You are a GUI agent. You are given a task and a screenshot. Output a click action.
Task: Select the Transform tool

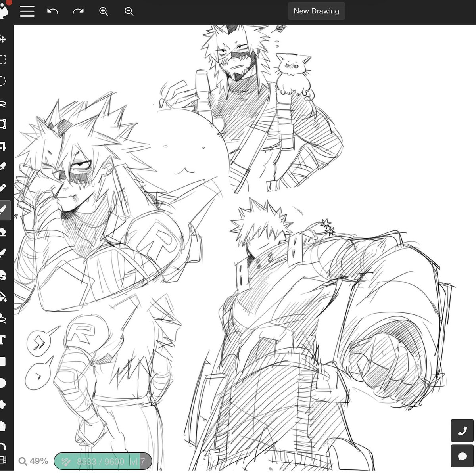3,124
